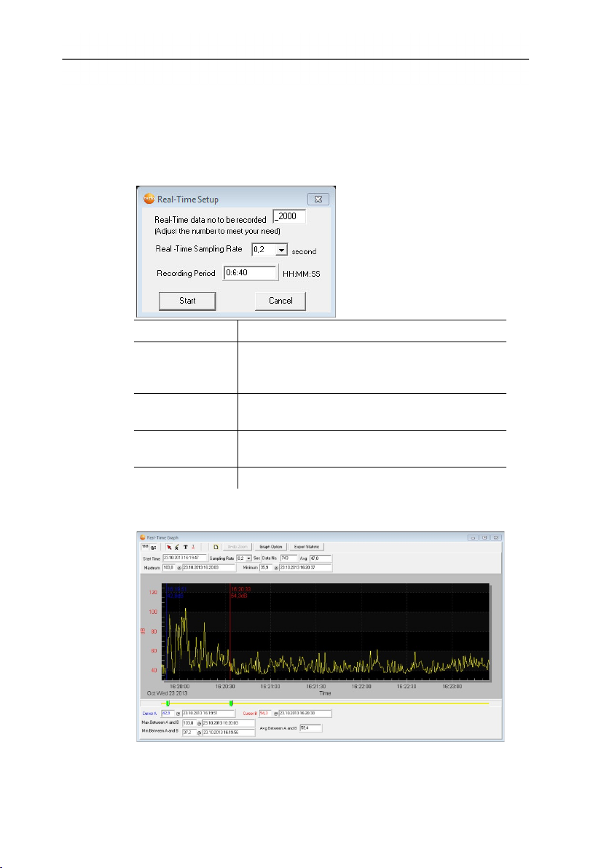Click the Undo Zoom button

[x=238, y=547]
